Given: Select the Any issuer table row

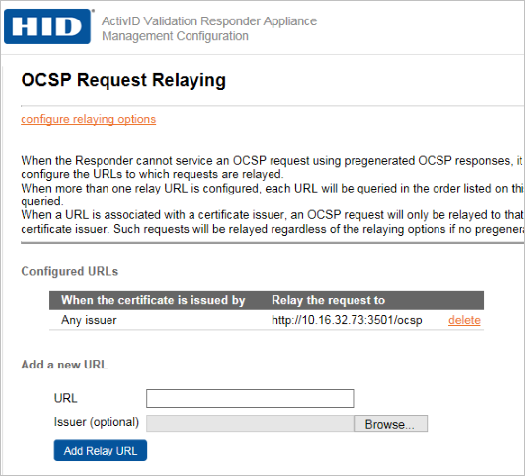Looking at the screenshot, I should (x=266, y=320).
